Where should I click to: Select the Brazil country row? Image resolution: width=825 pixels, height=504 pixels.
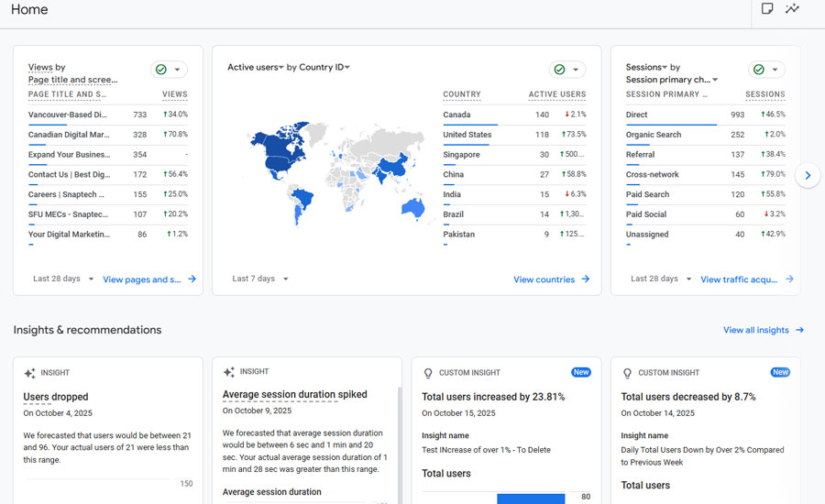(x=514, y=214)
